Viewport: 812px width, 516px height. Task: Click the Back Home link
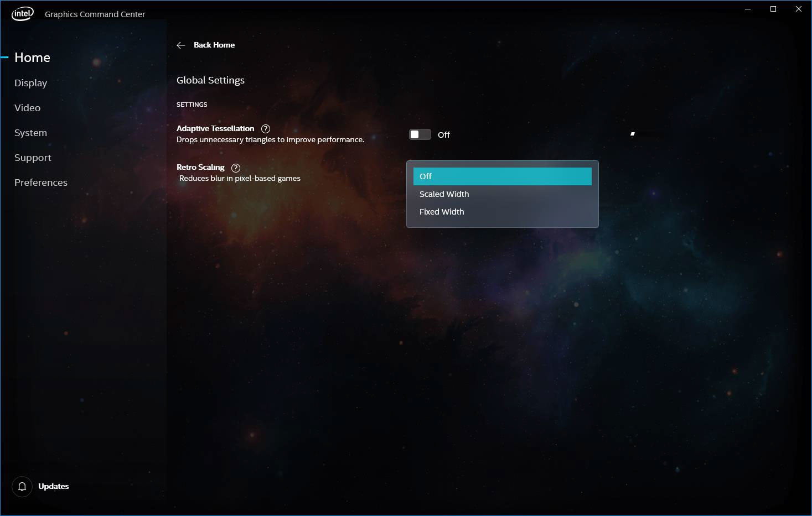coord(214,45)
